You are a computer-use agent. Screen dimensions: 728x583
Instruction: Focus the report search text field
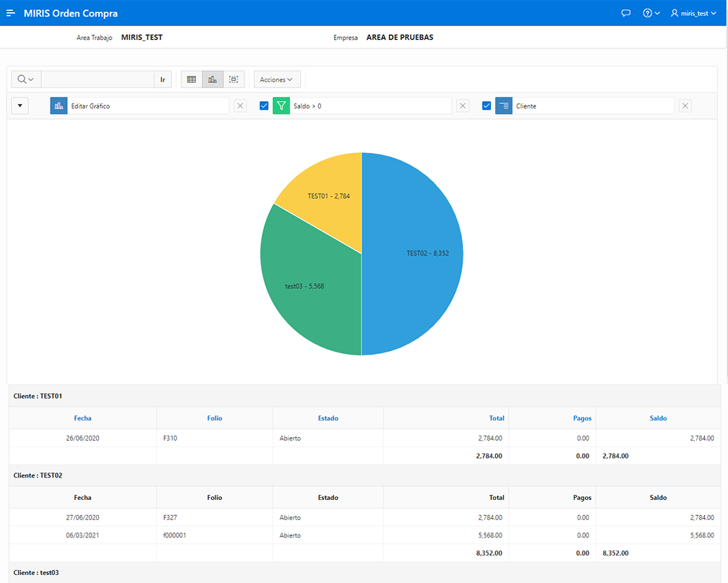coord(98,79)
